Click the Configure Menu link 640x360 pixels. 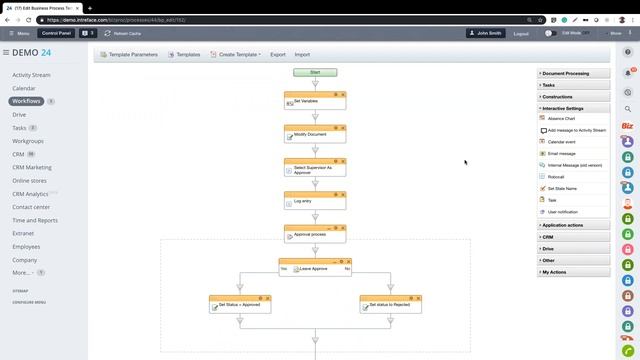29,302
